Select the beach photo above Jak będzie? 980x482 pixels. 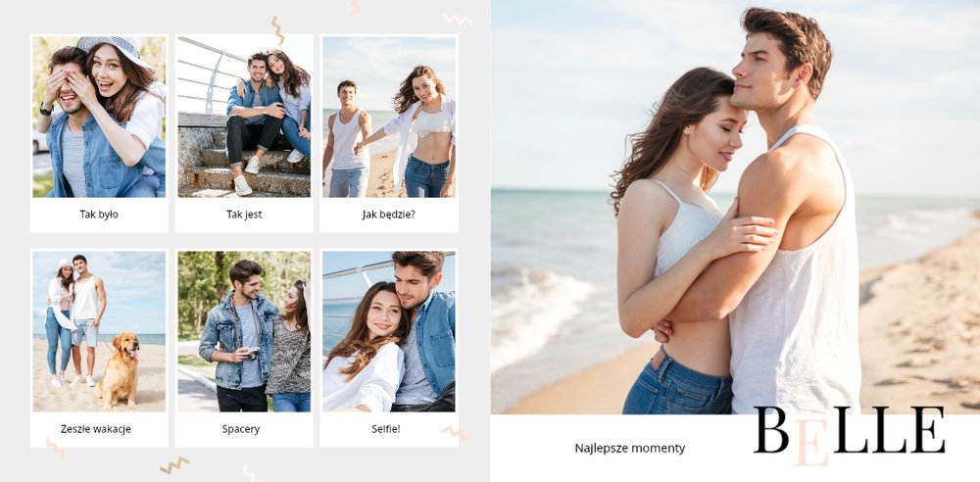[x=389, y=117]
